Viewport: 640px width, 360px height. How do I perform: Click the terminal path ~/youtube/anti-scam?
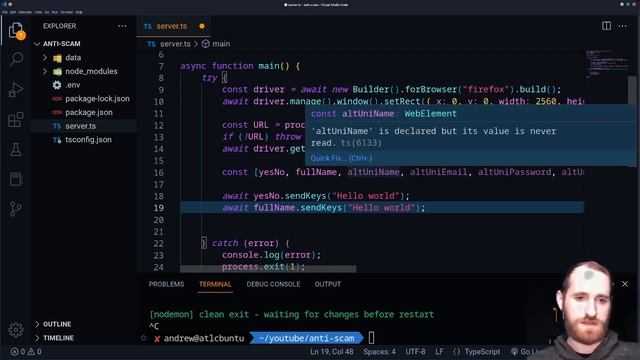coord(306,338)
